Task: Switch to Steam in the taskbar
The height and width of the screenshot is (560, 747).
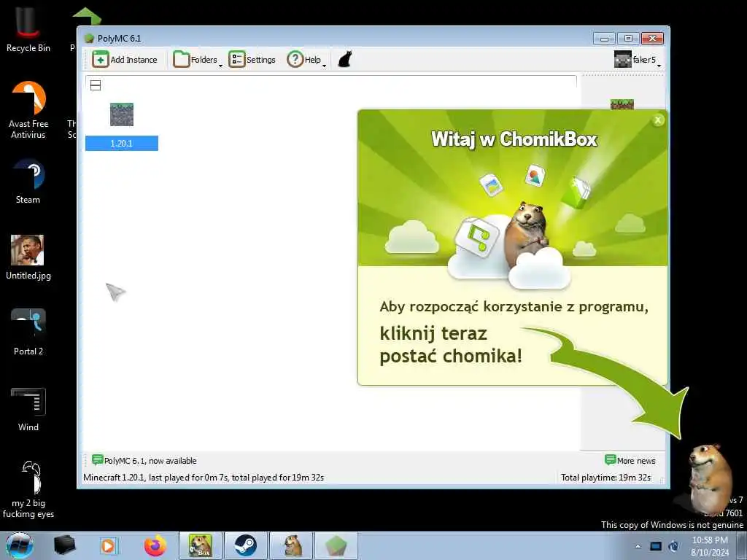Action: (246, 545)
